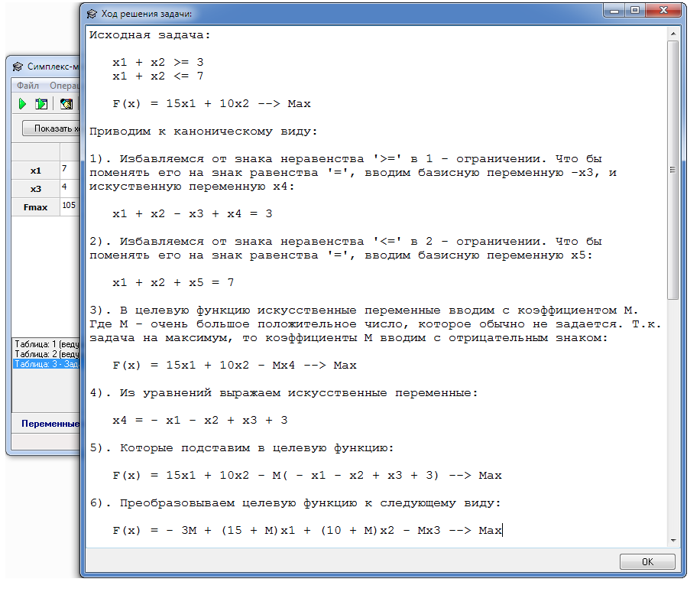Image resolution: width=700 pixels, height=595 pixels.
Task: Open the Операции menu
Action: click(64, 86)
